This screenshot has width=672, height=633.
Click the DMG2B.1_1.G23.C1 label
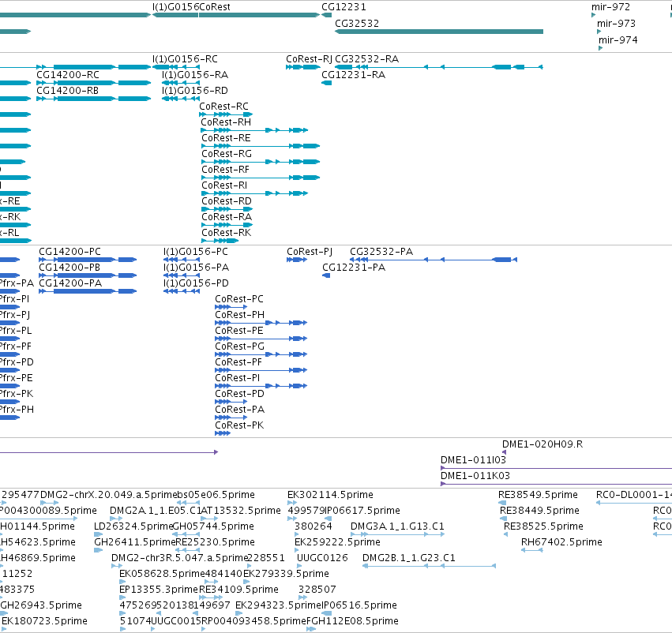tap(409, 558)
